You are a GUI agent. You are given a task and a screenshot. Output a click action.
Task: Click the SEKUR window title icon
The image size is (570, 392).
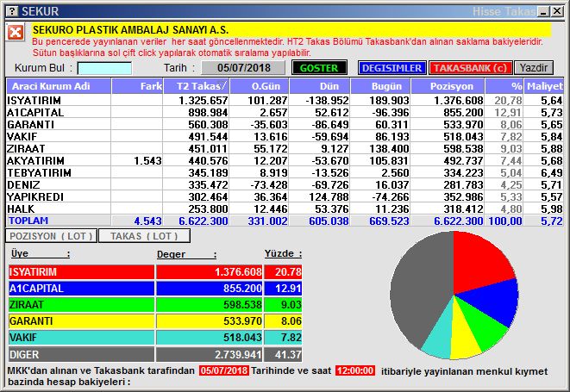(9, 10)
